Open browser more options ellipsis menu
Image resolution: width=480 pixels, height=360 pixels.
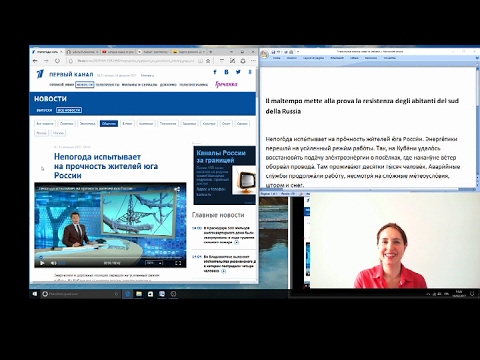[253, 61]
